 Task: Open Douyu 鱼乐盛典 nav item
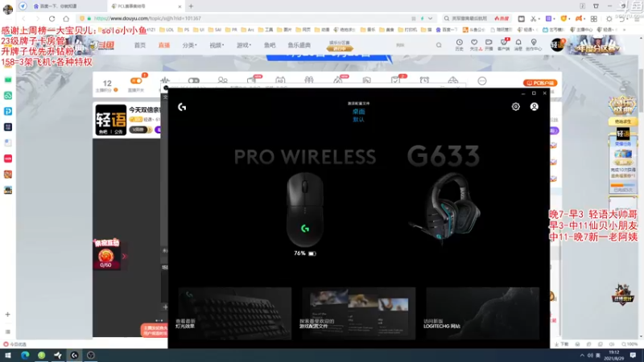coord(299,45)
